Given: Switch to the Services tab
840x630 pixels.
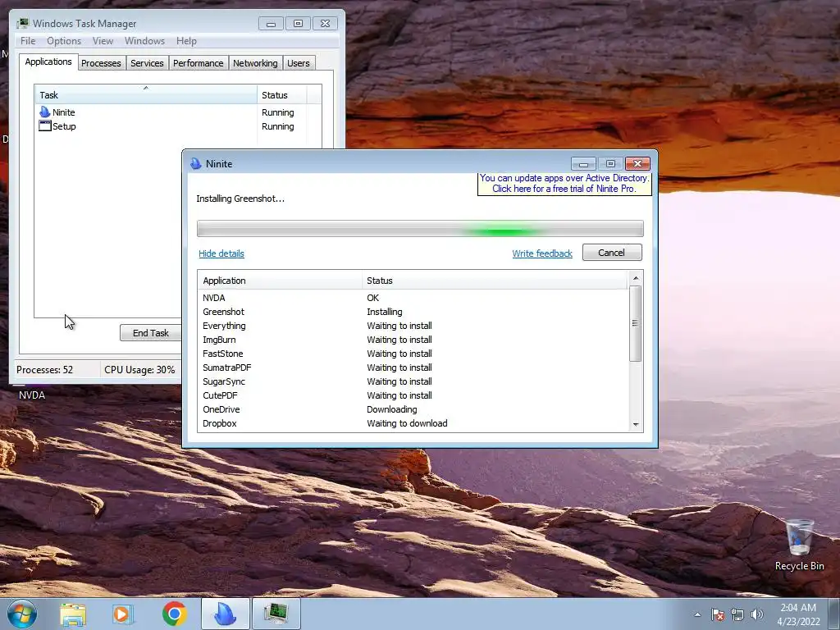Looking at the screenshot, I should pos(147,63).
